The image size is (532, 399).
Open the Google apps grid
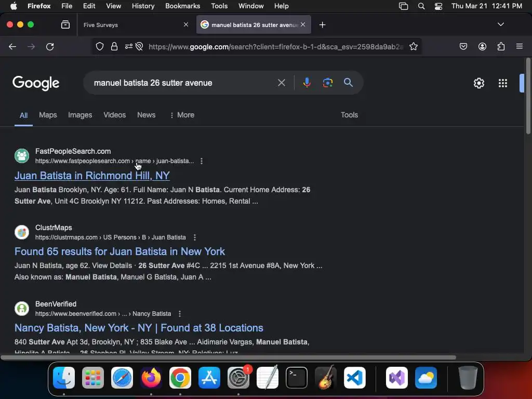point(502,83)
